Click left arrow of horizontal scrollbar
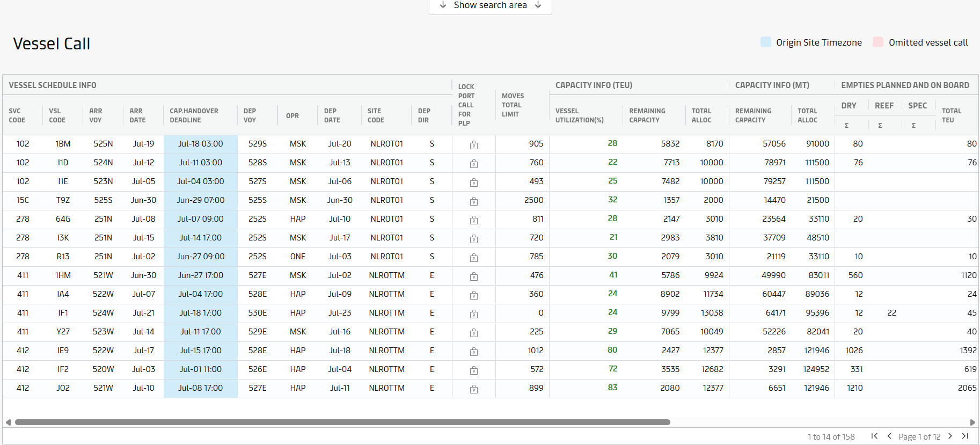 tap(8, 422)
